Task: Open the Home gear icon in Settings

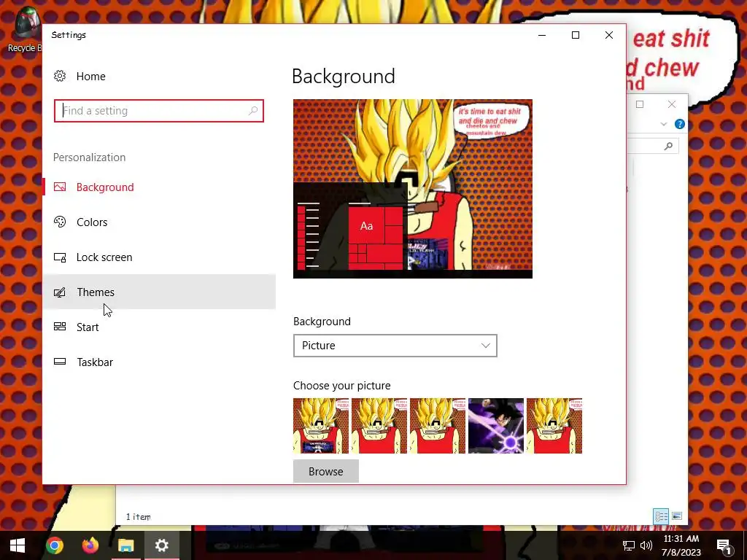Action: (x=60, y=76)
